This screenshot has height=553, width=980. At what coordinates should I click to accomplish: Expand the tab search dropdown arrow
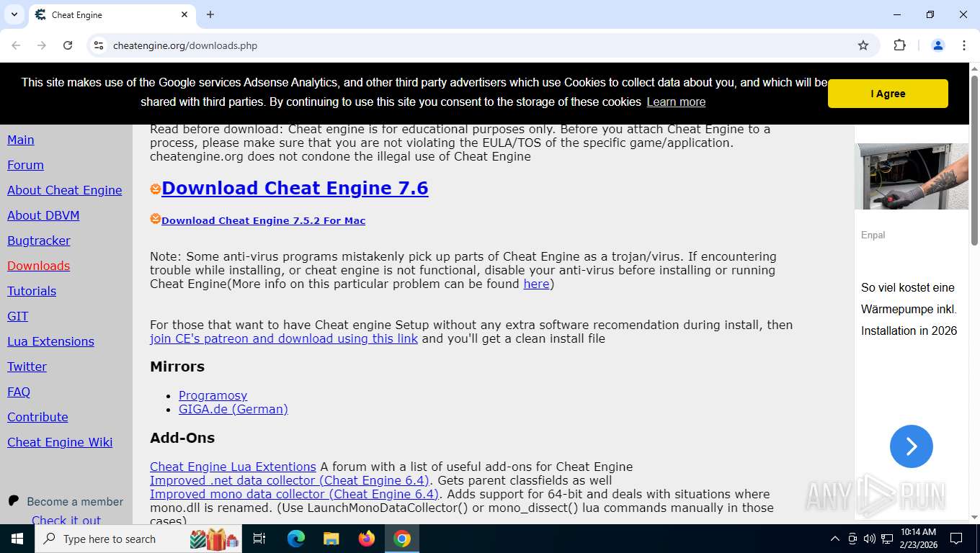point(14,14)
